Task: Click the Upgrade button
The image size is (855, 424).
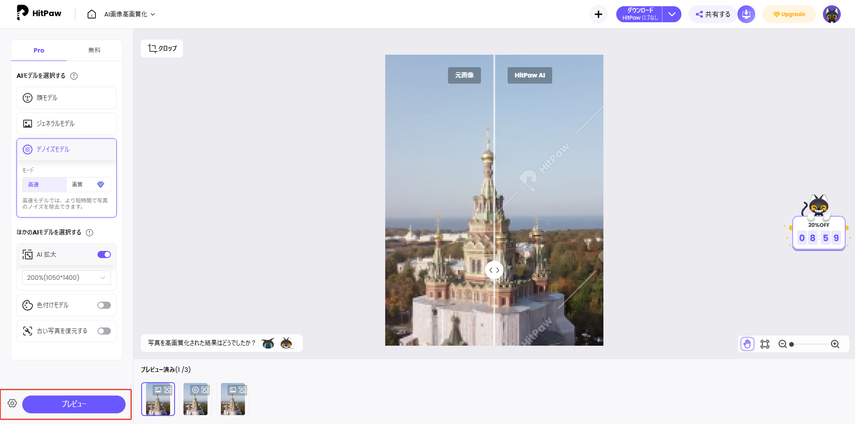Action: (x=789, y=14)
